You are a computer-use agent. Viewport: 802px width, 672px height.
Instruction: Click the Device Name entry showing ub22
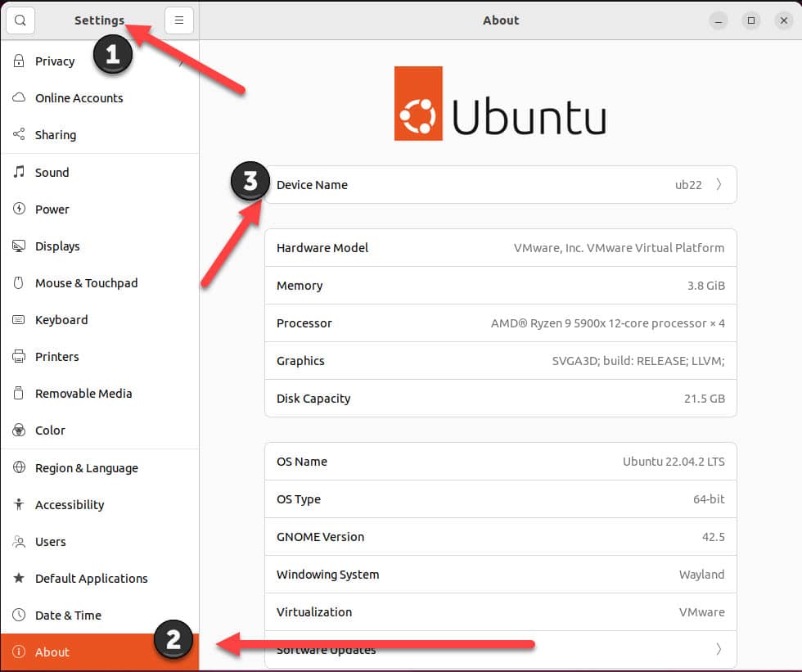click(x=499, y=184)
